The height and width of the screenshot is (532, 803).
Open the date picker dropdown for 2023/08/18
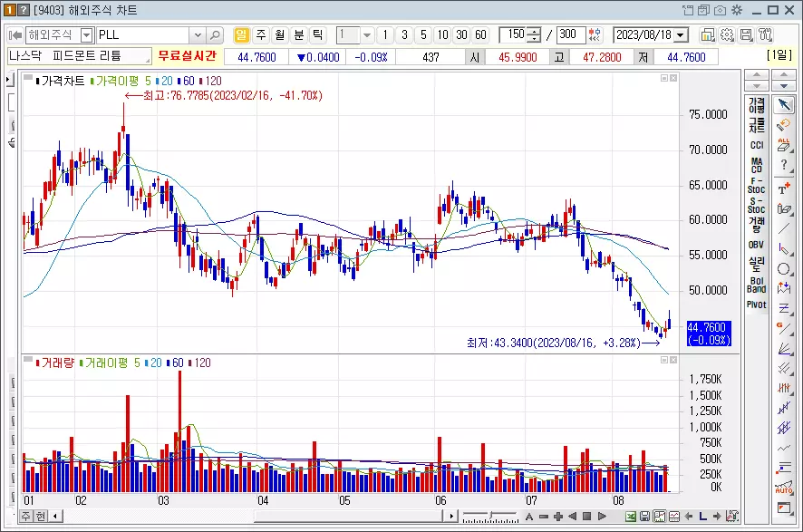point(681,34)
